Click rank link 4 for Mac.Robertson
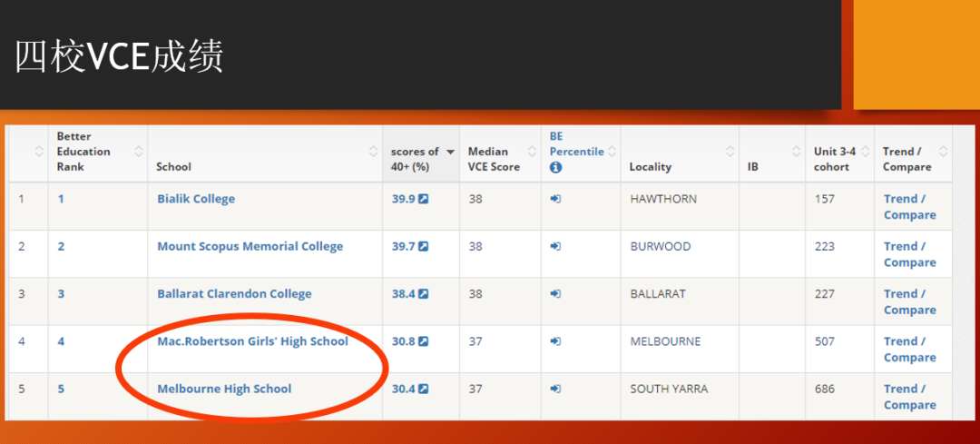Screen dimensions: 980x444 tap(62, 341)
